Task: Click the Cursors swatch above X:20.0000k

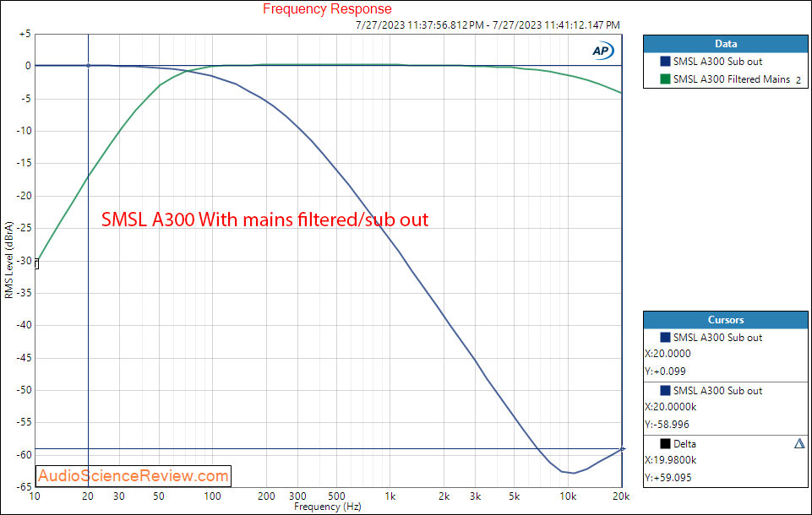Action: tap(666, 390)
